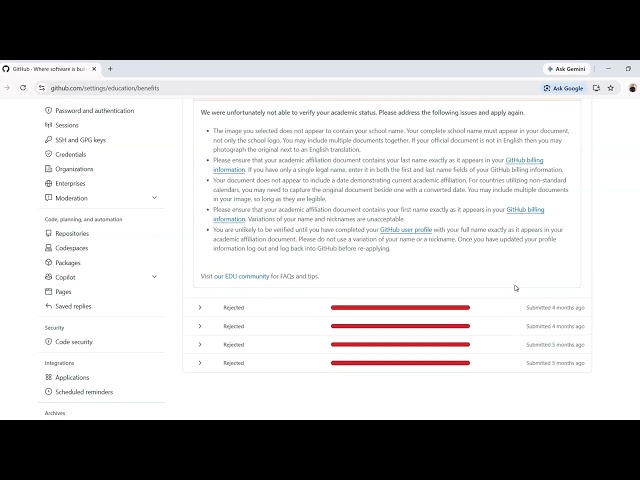Expand the Moderation section chevron
This screenshot has height=480, width=640.
pyautogui.click(x=154, y=198)
